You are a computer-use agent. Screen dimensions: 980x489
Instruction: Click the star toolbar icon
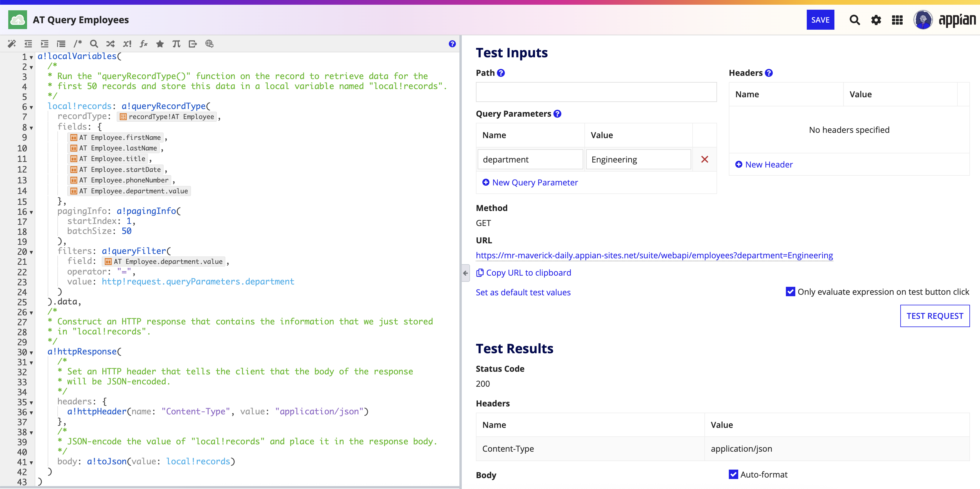[160, 44]
